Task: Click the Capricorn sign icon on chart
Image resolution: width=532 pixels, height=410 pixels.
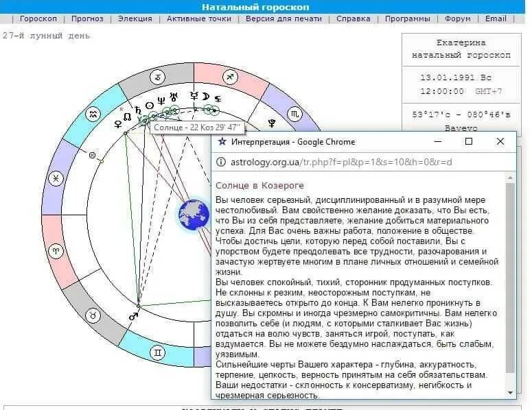Action: click(x=158, y=77)
